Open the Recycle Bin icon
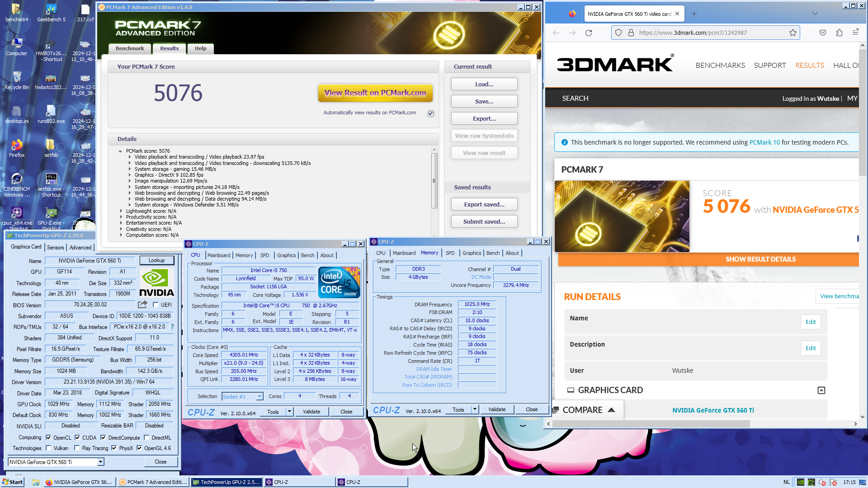The height and width of the screenshot is (488, 868). click(17, 80)
